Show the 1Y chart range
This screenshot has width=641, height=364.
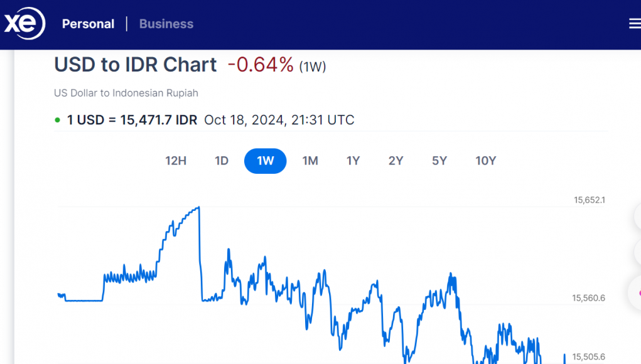[x=353, y=161]
